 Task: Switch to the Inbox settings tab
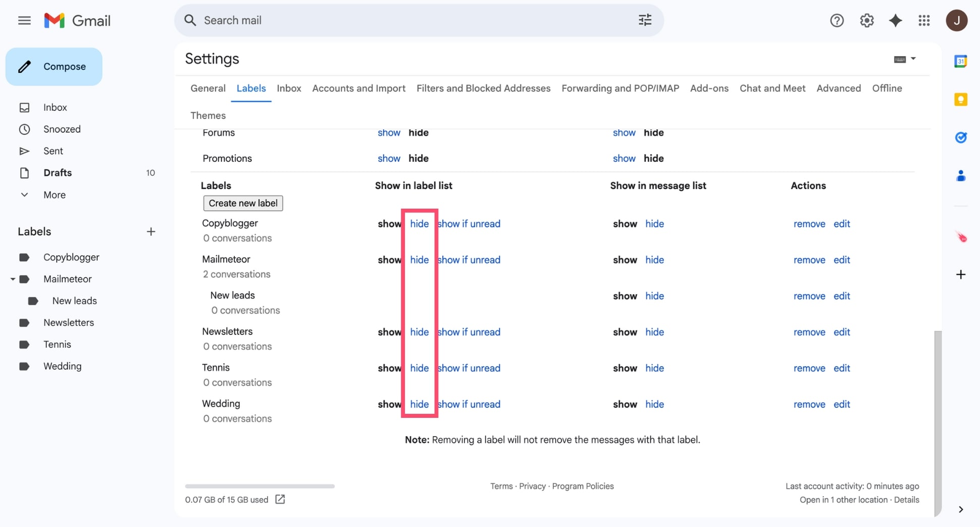pyautogui.click(x=289, y=88)
